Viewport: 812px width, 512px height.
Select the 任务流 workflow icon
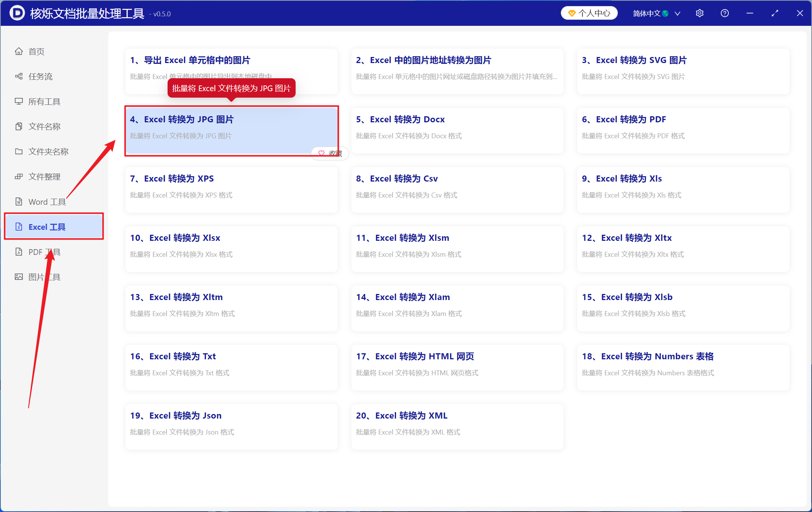click(19, 76)
